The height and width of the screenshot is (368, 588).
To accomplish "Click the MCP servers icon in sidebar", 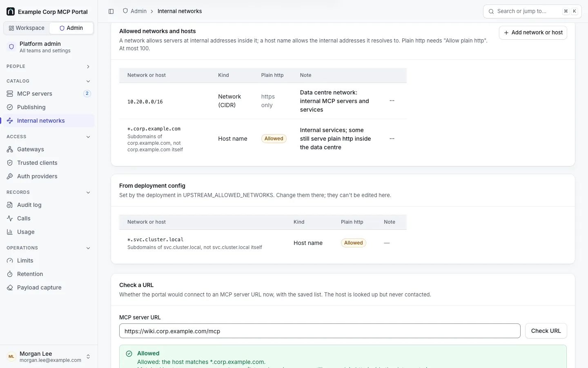I will [10, 94].
